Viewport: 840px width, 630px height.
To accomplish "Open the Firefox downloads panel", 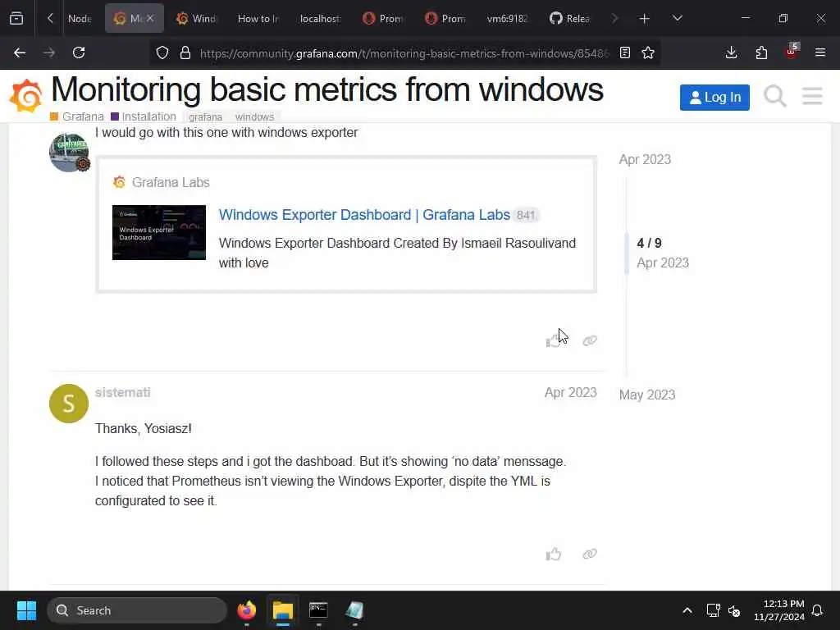I will pos(731,52).
